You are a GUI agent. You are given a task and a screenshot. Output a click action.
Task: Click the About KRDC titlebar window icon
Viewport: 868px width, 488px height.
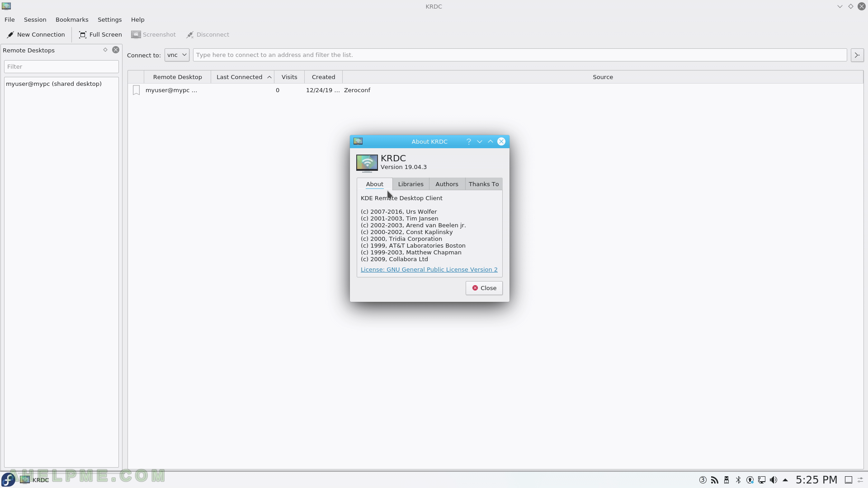[x=358, y=141]
